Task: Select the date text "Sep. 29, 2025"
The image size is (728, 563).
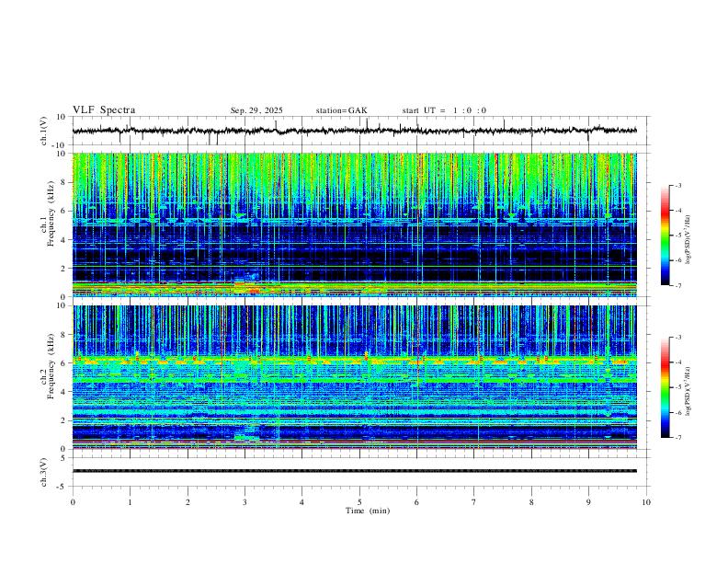Action: 256,110
